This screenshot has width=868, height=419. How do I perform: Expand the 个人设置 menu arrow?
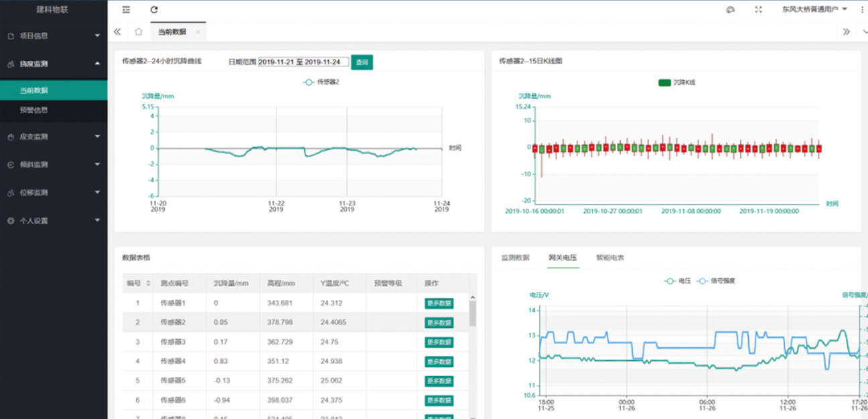[98, 221]
